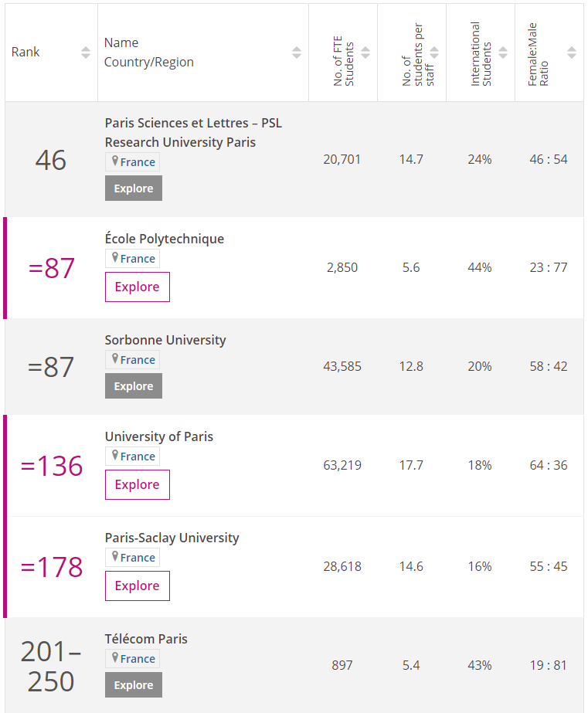Click the location pin in Télécom Paris's France tag

[x=114, y=659]
